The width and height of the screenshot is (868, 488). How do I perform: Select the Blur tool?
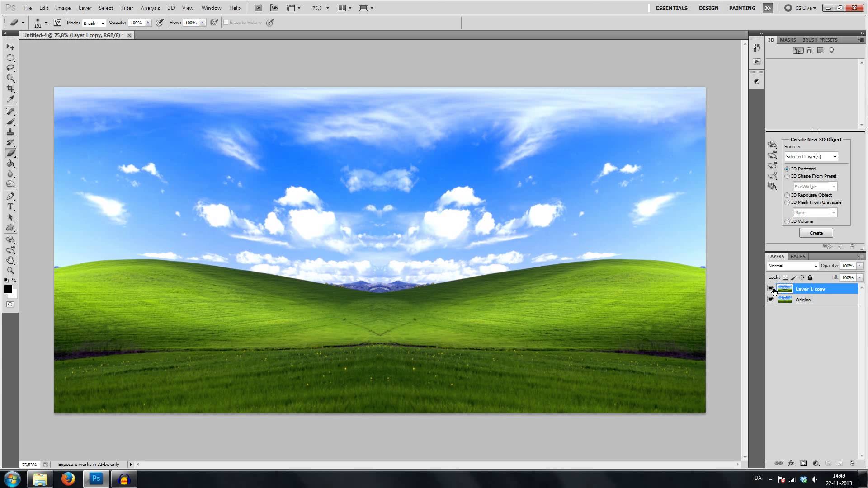[10, 174]
